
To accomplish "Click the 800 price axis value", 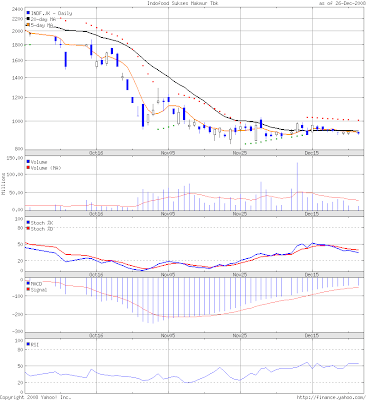I will [19, 149].
